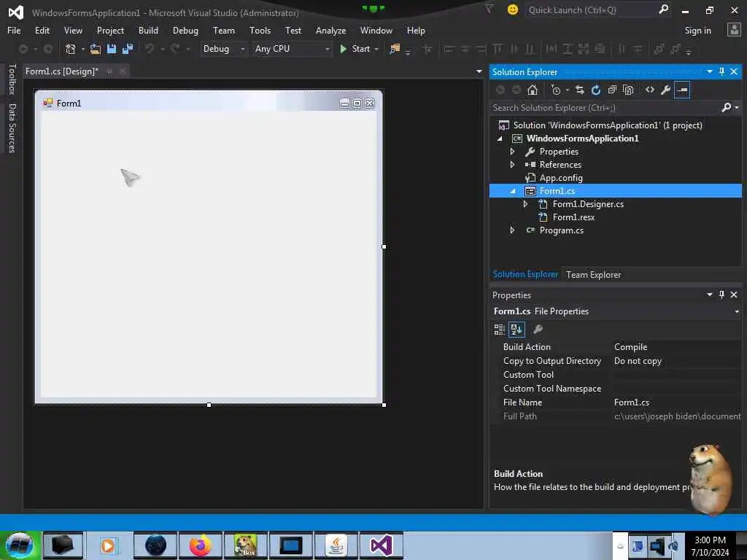Expand the Form1.Designer.cs node

click(x=525, y=204)
